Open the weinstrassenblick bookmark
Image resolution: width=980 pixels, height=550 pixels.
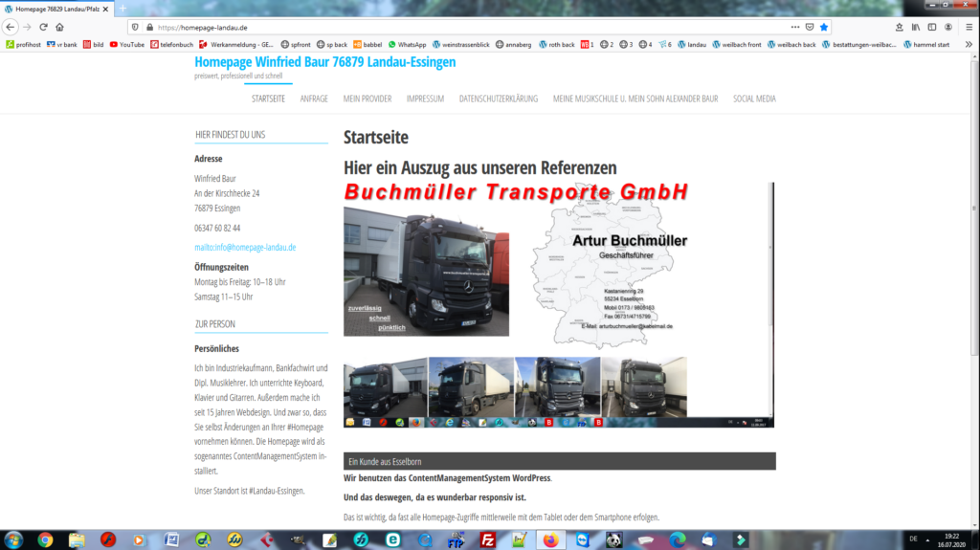460,44
